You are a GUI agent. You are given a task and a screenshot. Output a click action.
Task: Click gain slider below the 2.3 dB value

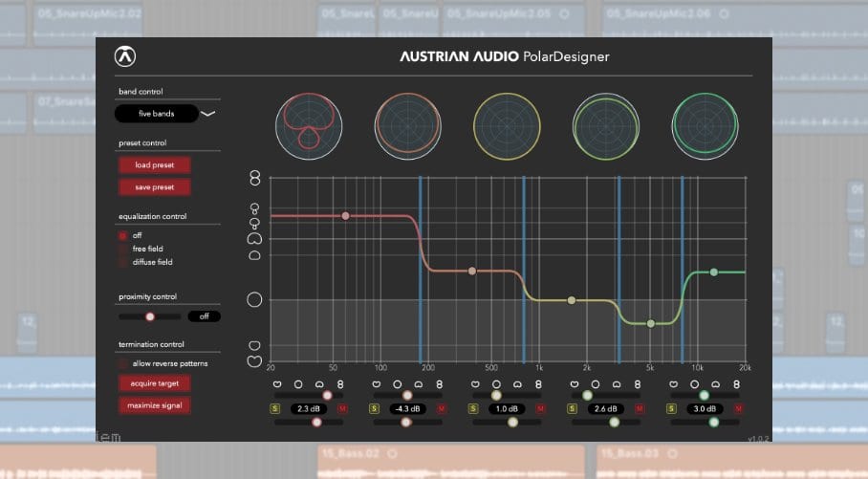coord(309,422)
